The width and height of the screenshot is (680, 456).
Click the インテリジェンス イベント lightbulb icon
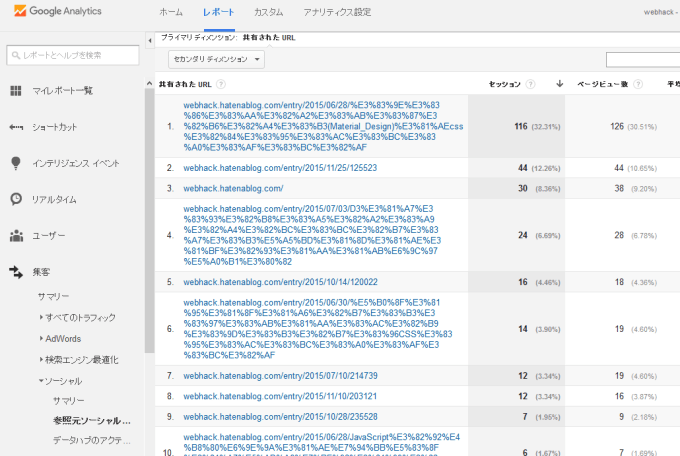pyautogui.click(x=16, y=163)
